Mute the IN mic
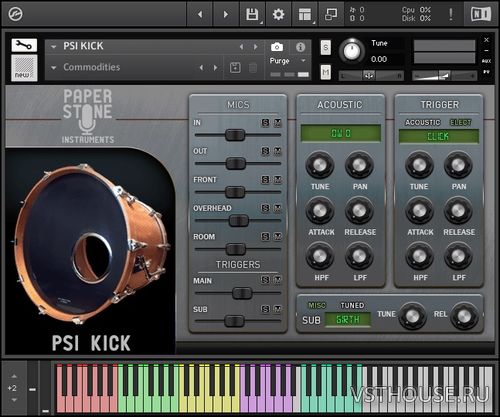 click(x=277, y=123)
